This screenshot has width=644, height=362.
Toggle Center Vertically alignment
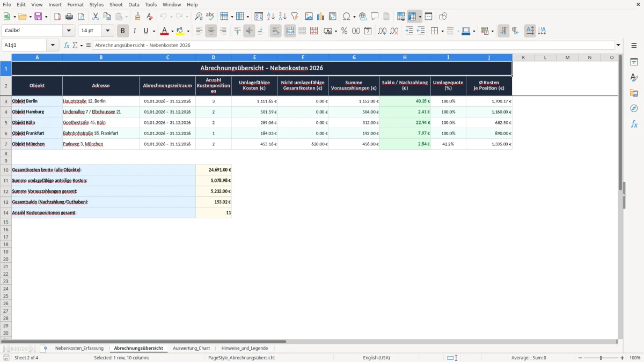249,31
